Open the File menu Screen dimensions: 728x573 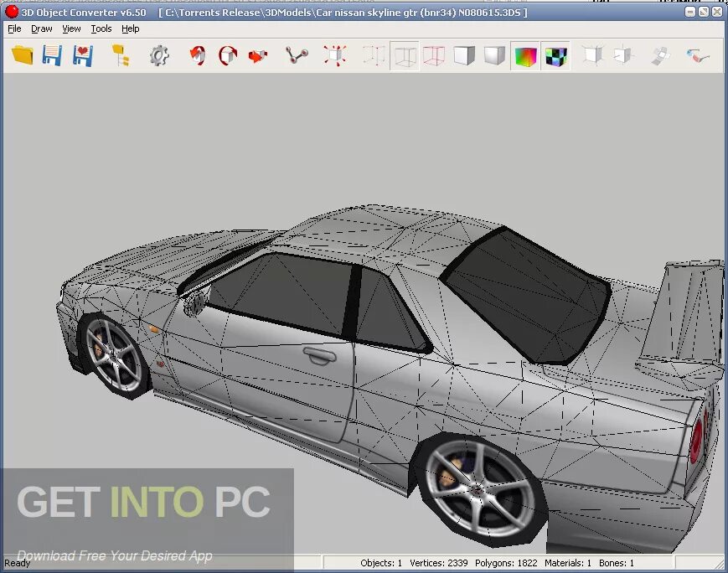14,28
